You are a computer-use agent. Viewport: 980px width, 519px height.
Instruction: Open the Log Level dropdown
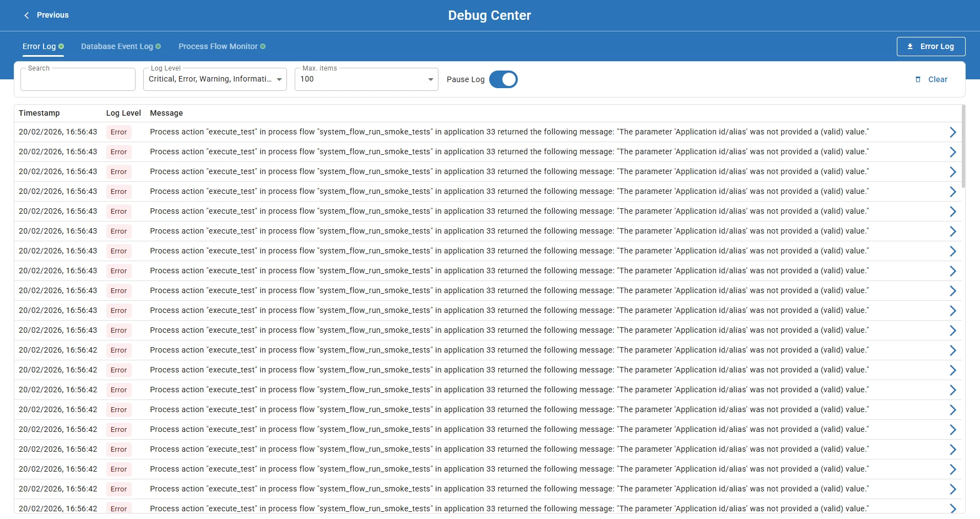[x=215, y=79]
